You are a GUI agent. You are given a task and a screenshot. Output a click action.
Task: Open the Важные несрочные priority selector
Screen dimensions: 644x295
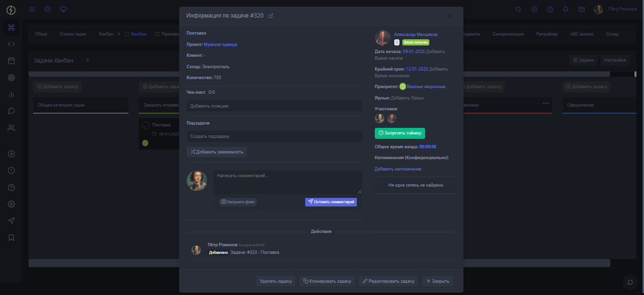pyautogui.click(x=426, y=87)
